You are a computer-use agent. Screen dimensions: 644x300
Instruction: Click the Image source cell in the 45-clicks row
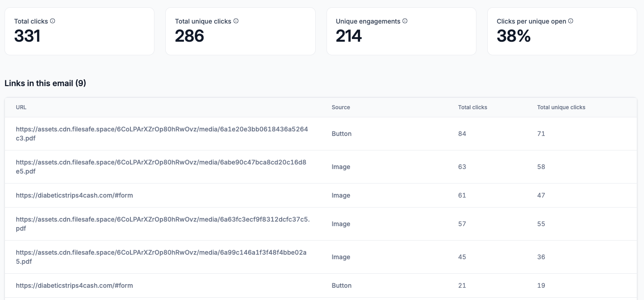[341, 257]
